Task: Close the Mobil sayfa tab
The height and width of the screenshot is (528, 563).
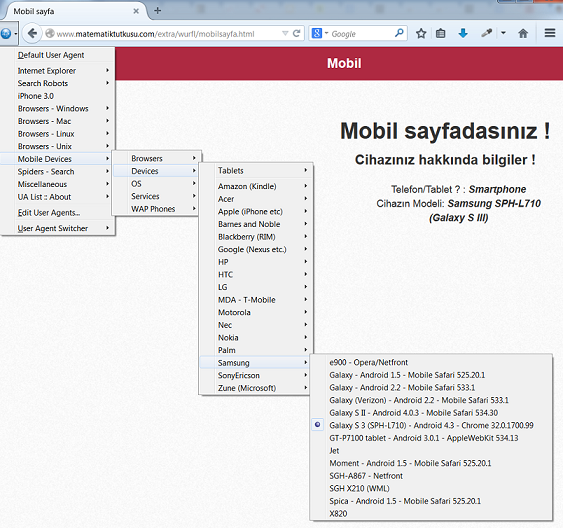Action: pos(136,11)
